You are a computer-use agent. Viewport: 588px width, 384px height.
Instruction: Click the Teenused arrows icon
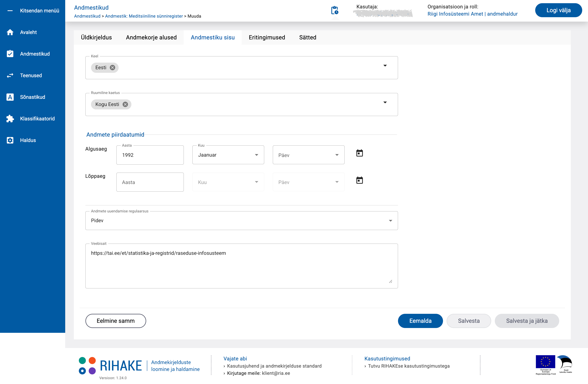[x=10, y=75]
